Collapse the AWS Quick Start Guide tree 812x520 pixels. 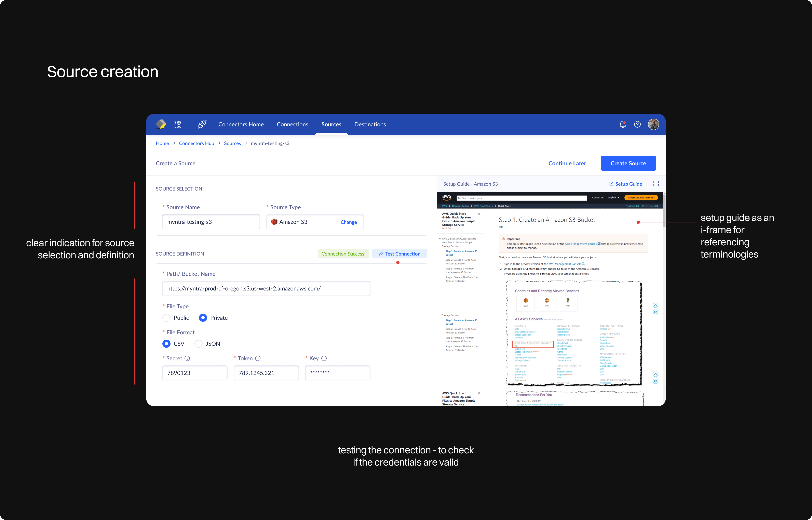click(439, 239)
